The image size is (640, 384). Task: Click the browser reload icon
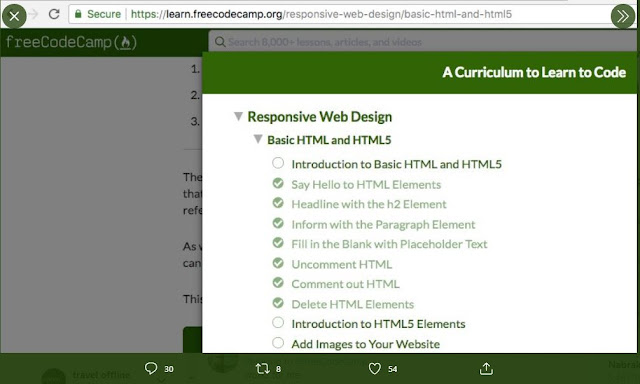pyautogui.click(x=54, y=14)
